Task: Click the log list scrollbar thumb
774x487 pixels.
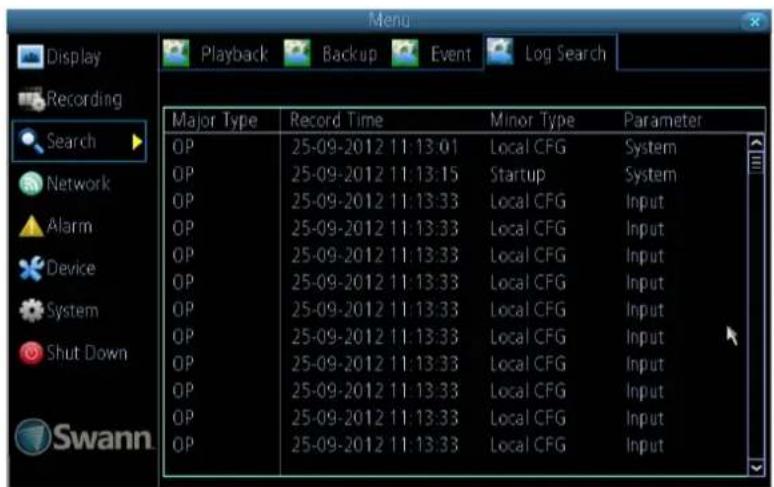Action: tap(756, 162)
